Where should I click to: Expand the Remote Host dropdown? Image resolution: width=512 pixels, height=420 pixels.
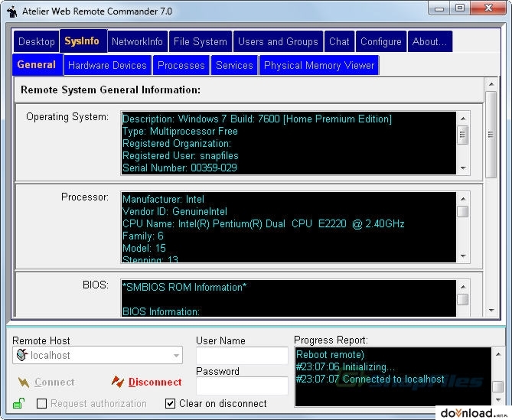pyautogui.click(x=176, y=356)
